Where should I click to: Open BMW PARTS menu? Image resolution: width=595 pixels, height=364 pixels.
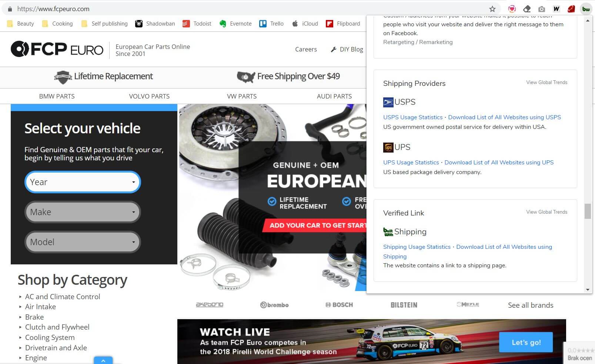pyautogui.click(x=57, y=96)
